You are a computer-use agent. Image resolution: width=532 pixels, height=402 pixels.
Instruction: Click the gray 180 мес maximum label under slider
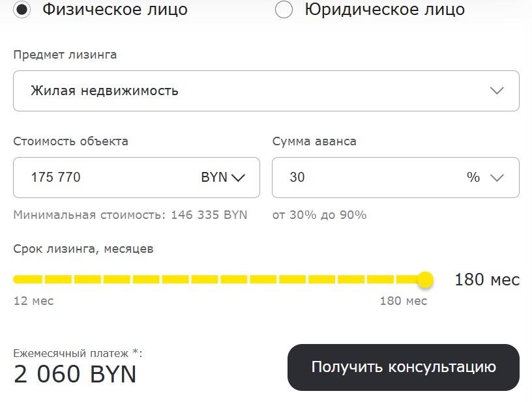[403, 301]
